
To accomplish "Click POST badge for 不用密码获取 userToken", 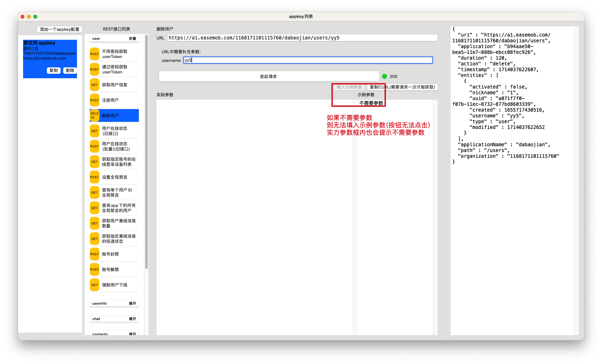I will click(94, 54).
